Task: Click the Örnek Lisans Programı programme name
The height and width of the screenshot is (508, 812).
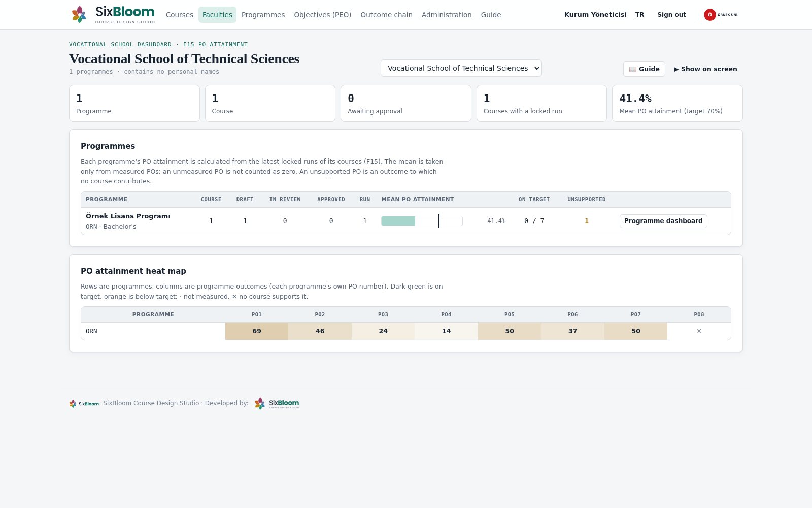Action: click(x=128, y=216)
